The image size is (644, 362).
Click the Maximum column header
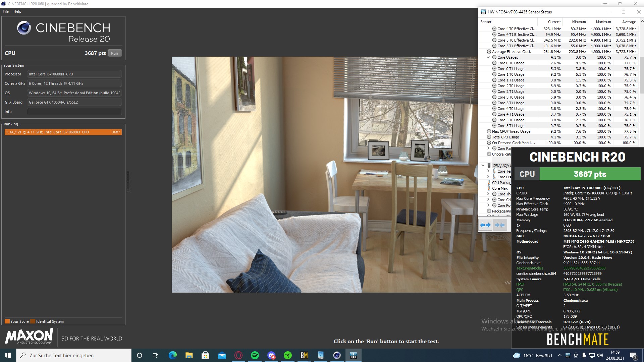pos(600,22)
